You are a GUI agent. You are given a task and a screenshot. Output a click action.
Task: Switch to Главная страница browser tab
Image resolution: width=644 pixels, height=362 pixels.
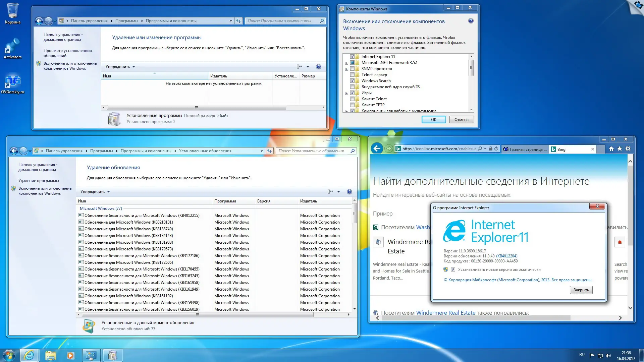525,149
